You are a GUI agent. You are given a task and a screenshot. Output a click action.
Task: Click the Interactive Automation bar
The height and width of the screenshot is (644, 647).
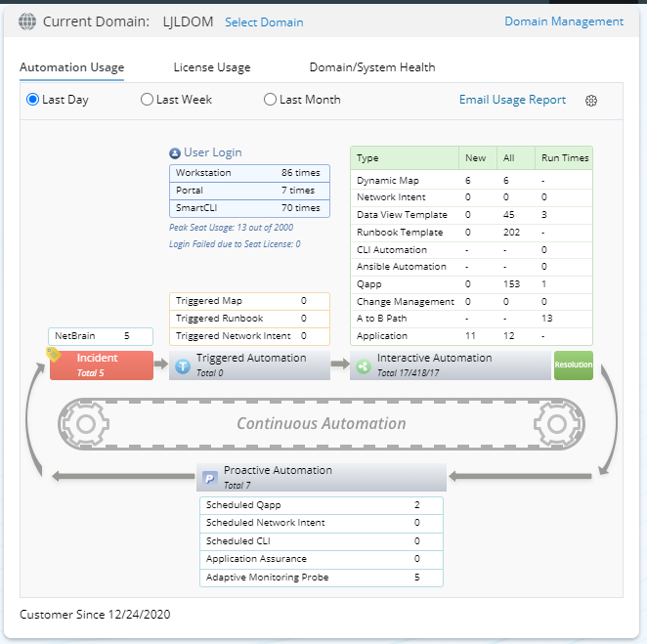tap(451, 365)
